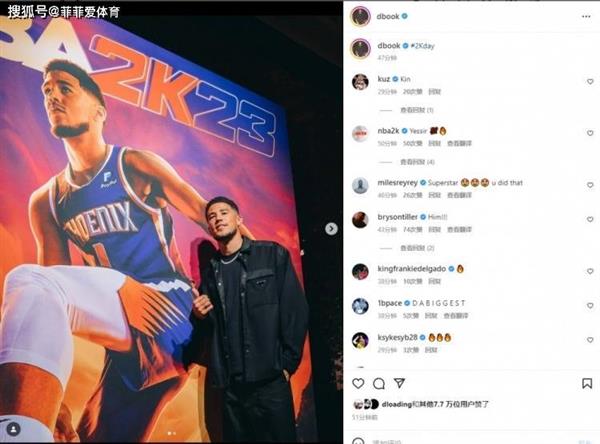
Task: Open the #2Kday hashtag
Action: tap(422, 46)
